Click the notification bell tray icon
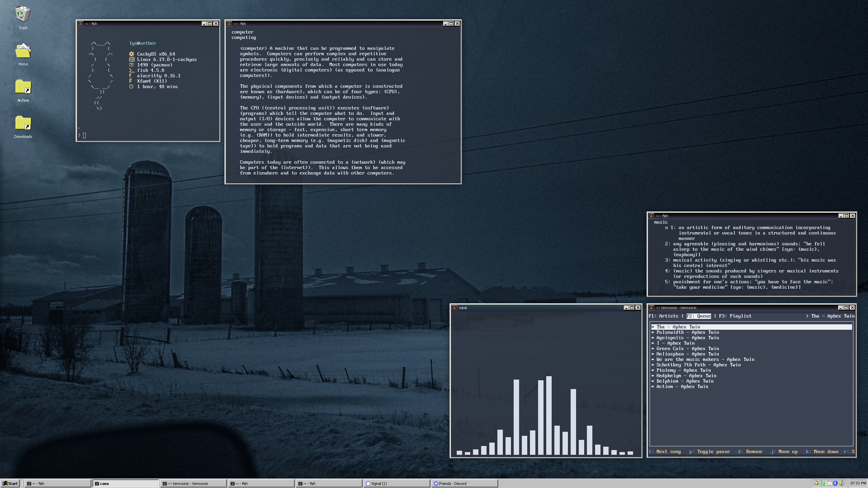 [x=816, y=483]
